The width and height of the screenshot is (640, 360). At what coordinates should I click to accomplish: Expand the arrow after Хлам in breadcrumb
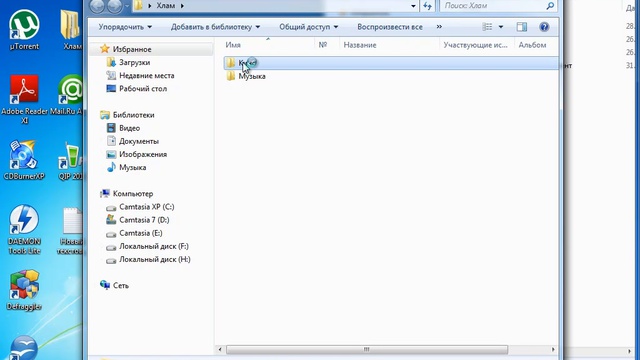(x=182, y=6)
